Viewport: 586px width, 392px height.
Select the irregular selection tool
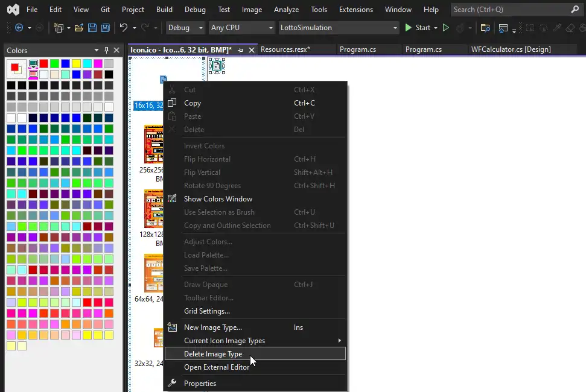point(543,28)
